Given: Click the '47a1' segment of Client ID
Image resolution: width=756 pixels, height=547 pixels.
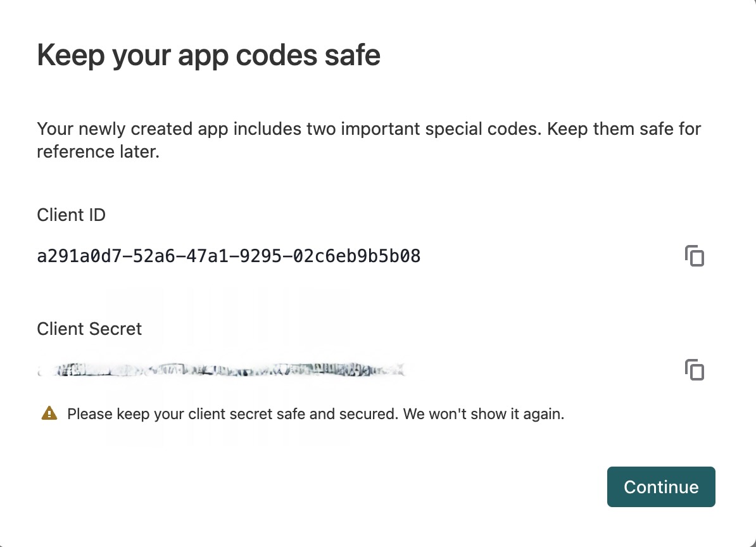Looking at the screenshot, I should pos(208,256).
